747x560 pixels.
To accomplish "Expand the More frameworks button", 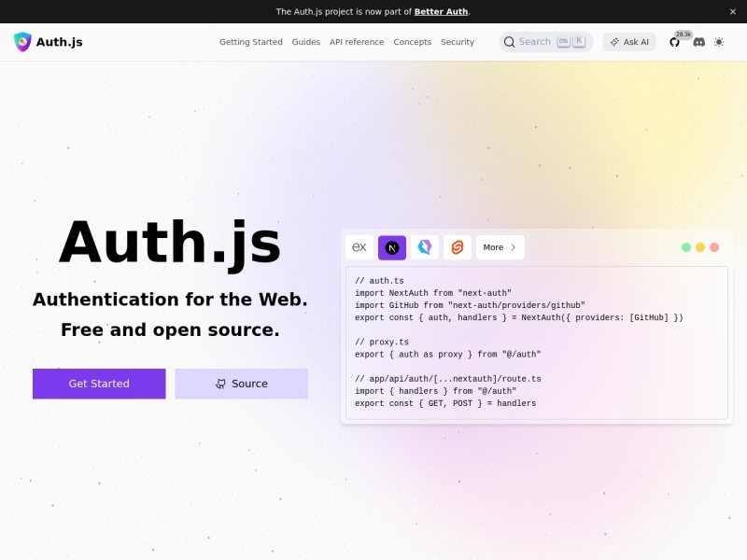I will pos(500,247).
